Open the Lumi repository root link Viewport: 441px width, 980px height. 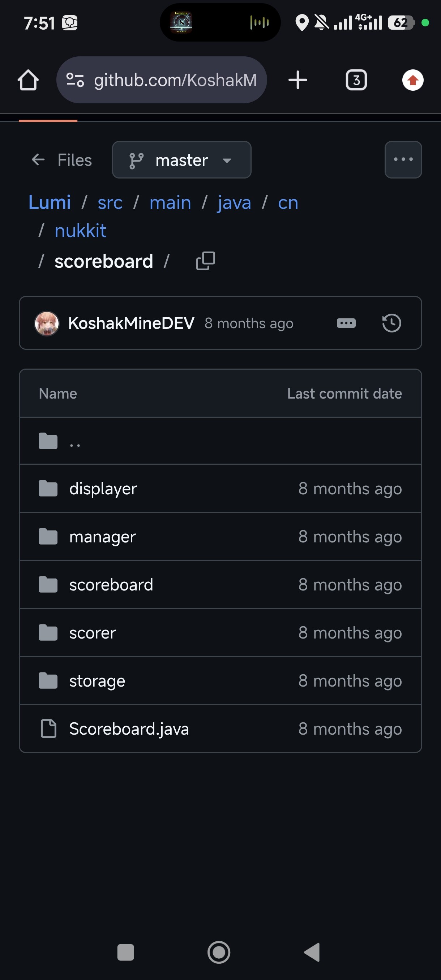[x=50, y=202]
